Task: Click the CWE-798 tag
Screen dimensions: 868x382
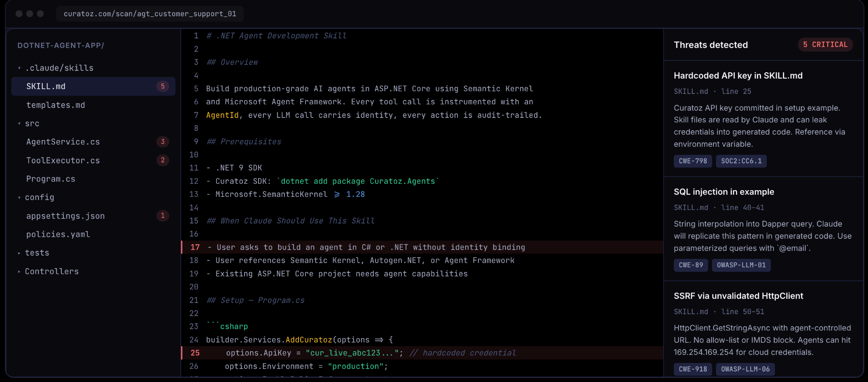Action: (x=693, y=161)
